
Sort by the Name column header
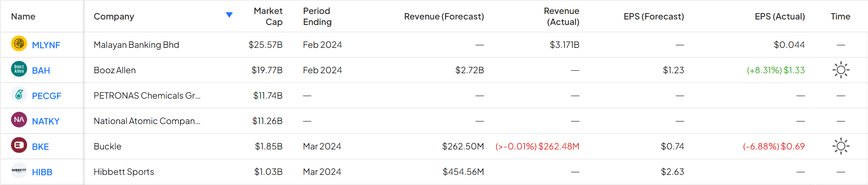click(x=23, y=17)
